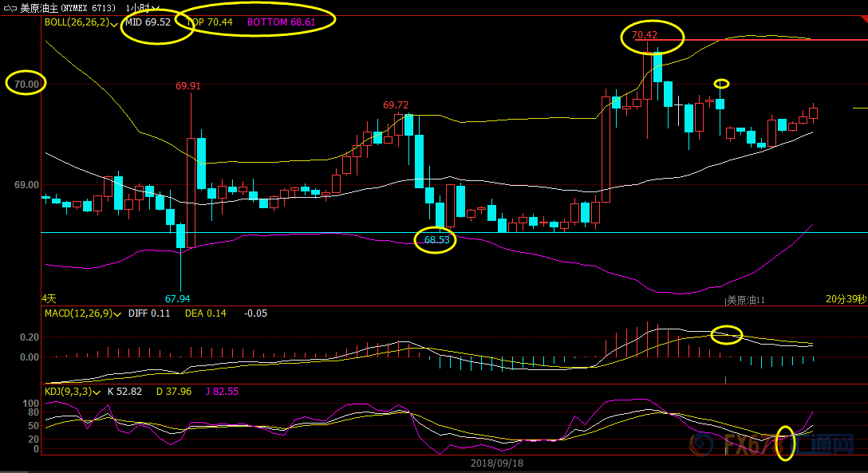Open the KDJ(9,3,3) indicator dropdown
The width and height of the screenshot is (868, 473).
97,392
